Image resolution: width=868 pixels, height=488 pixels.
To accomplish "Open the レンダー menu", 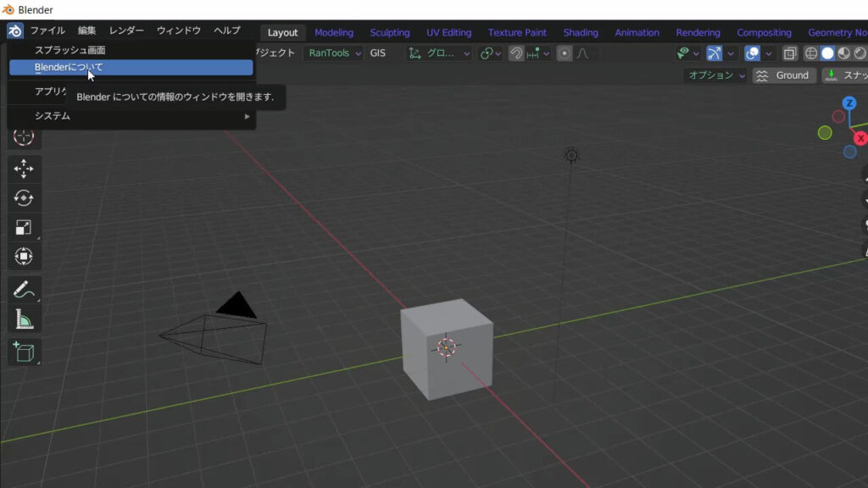I will coord(126,30).
